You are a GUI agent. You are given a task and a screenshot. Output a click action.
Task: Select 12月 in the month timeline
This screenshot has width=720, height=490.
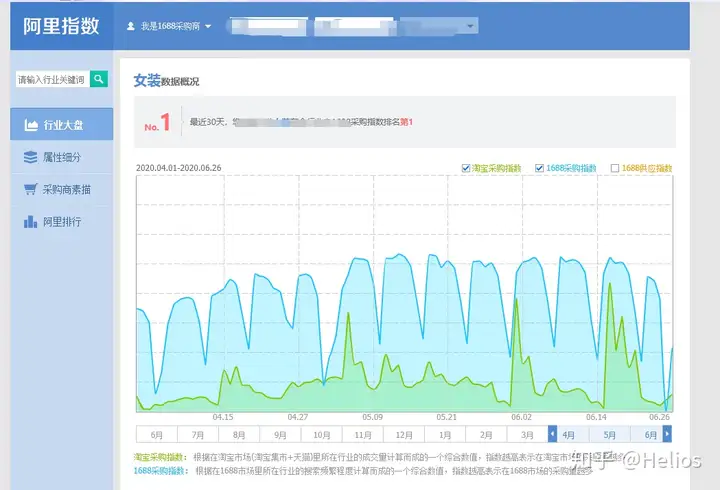pyautogui.click(x=404, y=435)
